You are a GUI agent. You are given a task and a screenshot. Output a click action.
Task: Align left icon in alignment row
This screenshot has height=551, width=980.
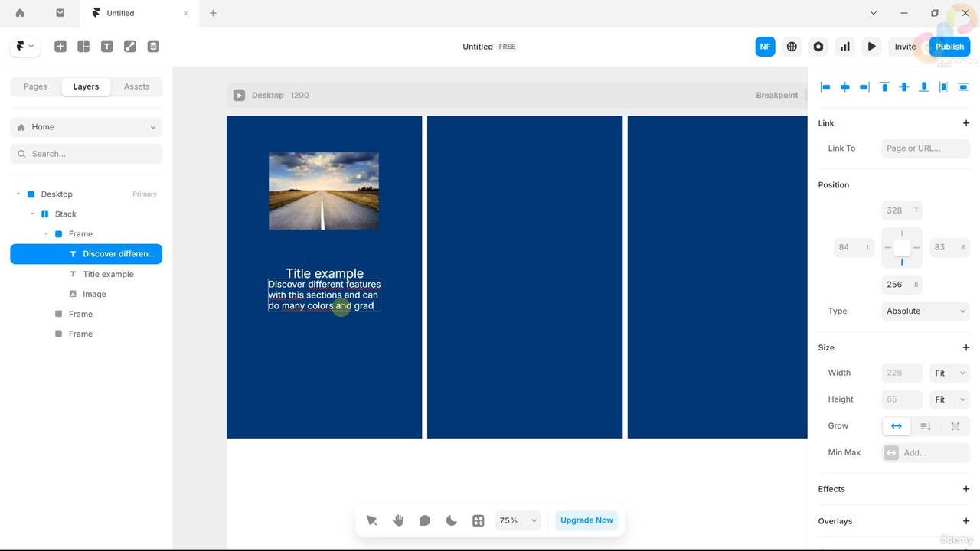click(x=825, y=87)
